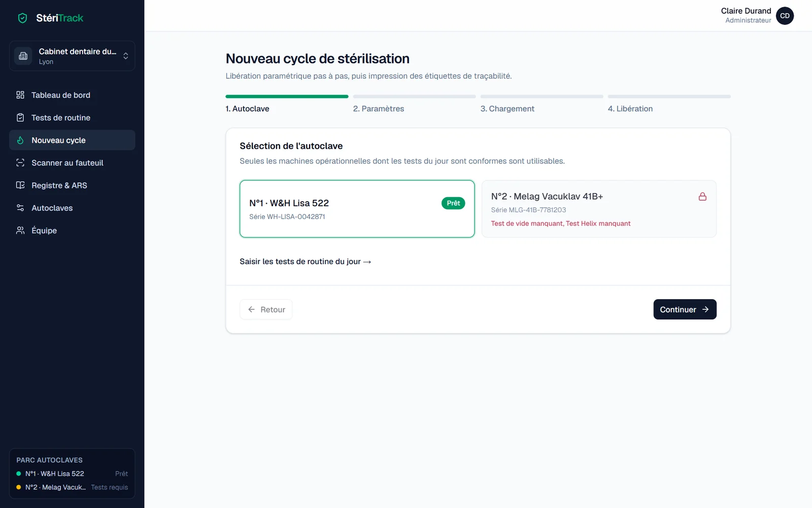Click the green status dot for N°1
The height and width of the screenshot is (508, 812).
[19, 473]
